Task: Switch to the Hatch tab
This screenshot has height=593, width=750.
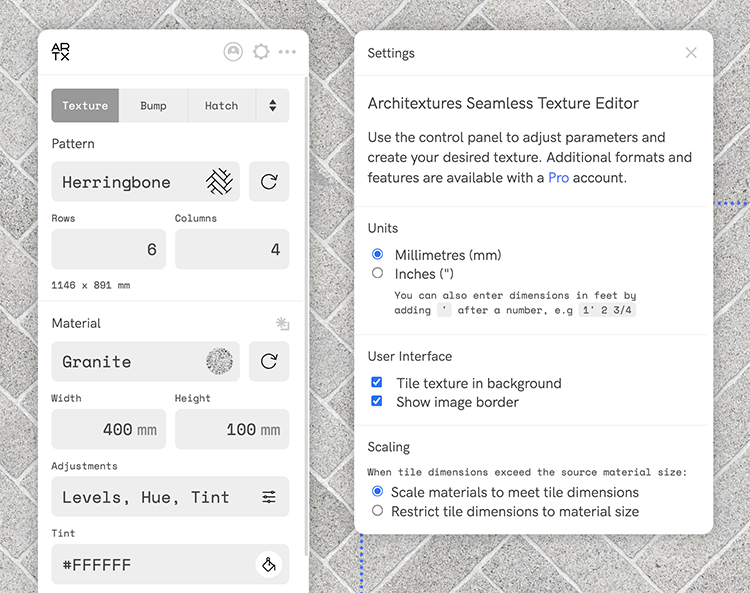Action: click(221, 106)
